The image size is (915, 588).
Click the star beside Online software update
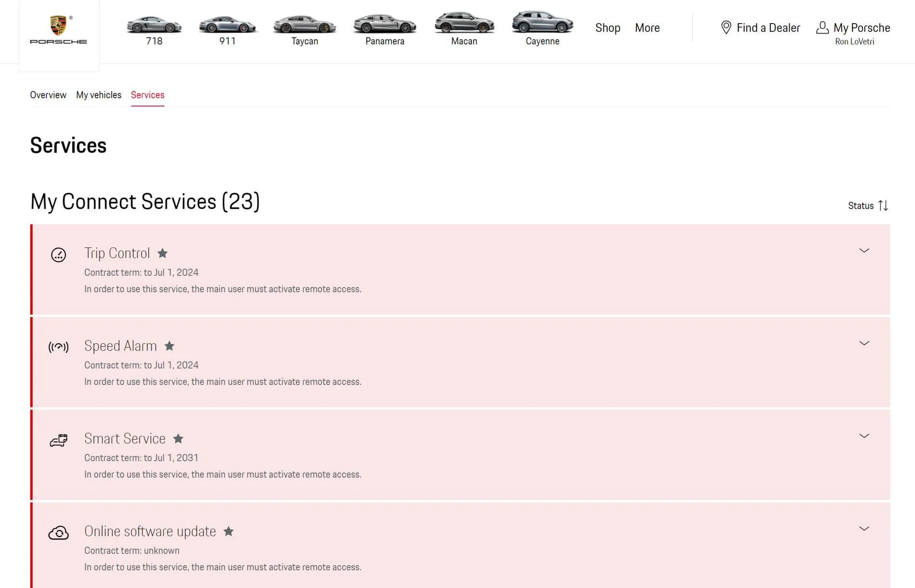[x=228, y=531]
